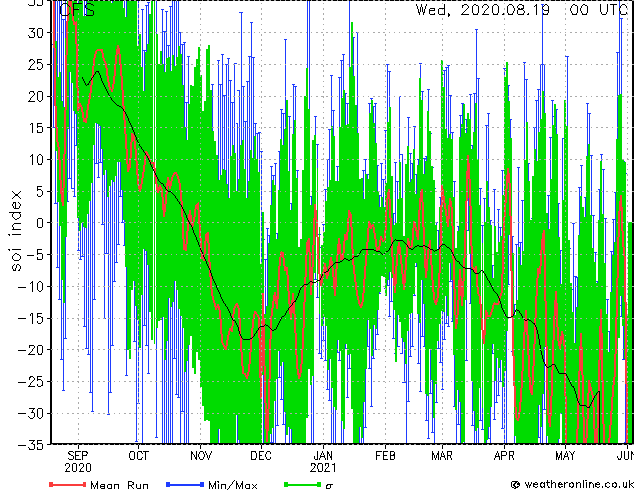Viewport: 634px width, 490px height.
Task: Click the 'NOV' month label
Action: [x=201, y=456]
